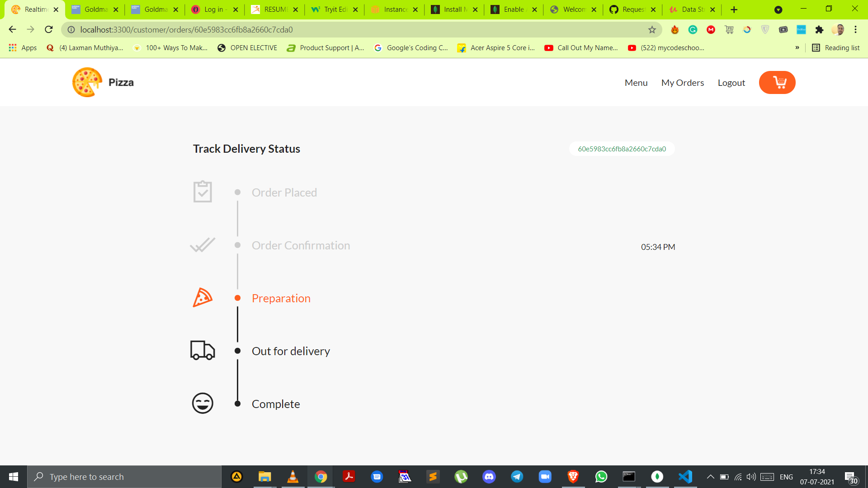Show hidden system tray icons

coord(710,477)
